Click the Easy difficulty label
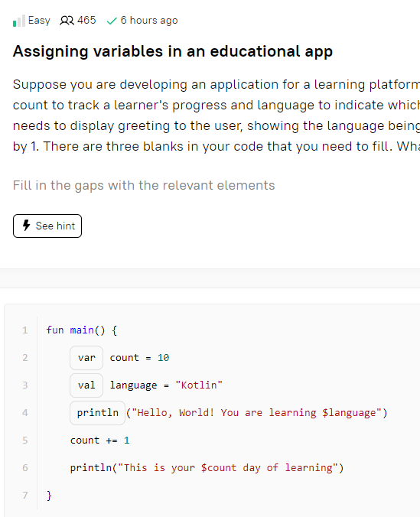This screenshot has width=420, height=517. coord(39,21)
